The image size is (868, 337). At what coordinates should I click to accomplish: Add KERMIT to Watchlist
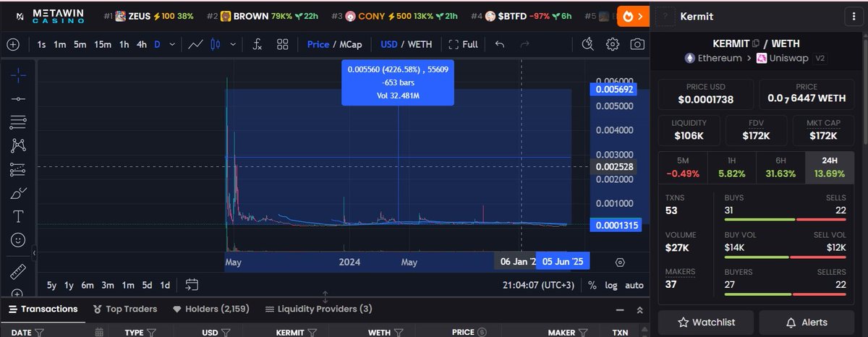[706, 323]
